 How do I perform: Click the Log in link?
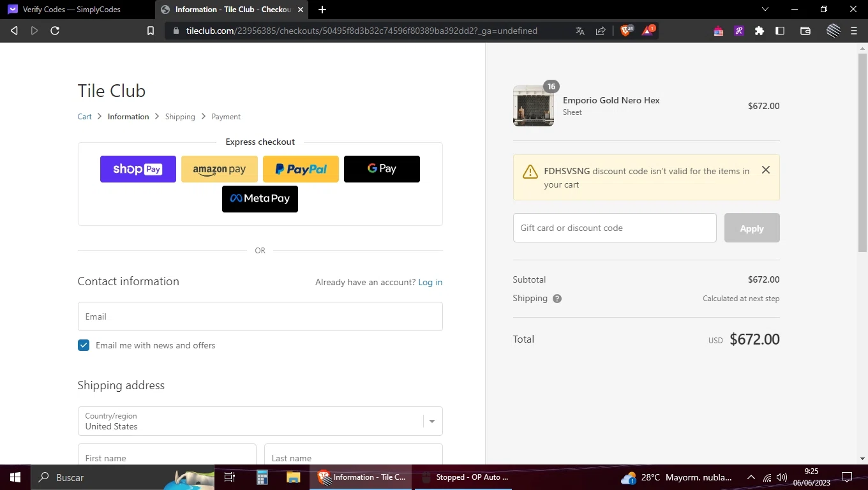coord(430,282)
